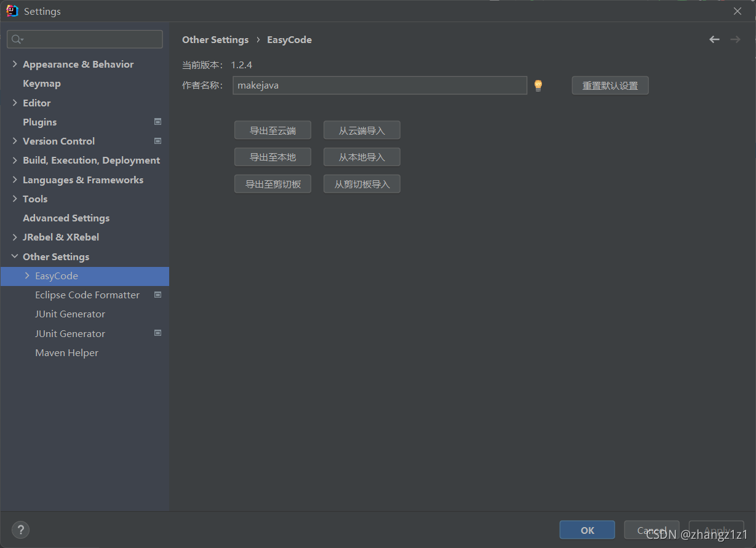Click the author name field containing makejava
This screenshot has width=756, height=548.
tap(380, 85)
